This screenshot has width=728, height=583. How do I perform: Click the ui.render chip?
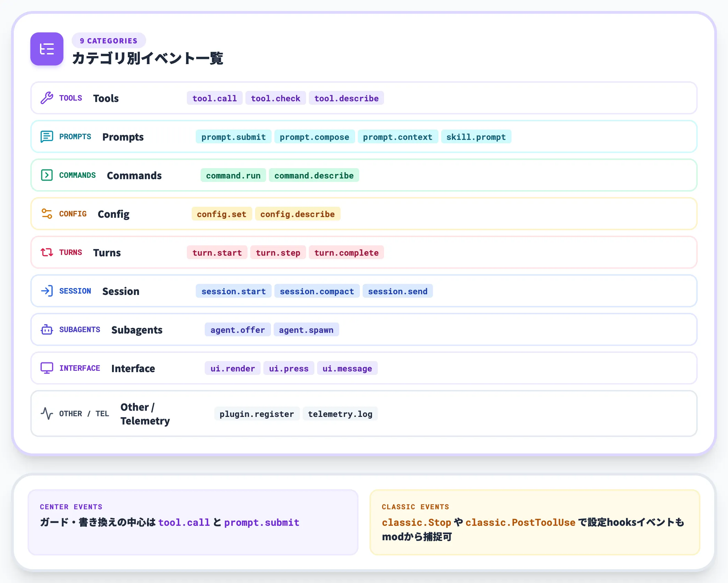[233, 368]
